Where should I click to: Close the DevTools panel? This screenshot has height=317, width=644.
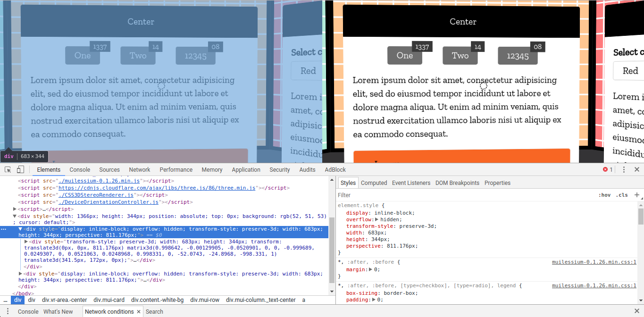[x=636, y=170]
